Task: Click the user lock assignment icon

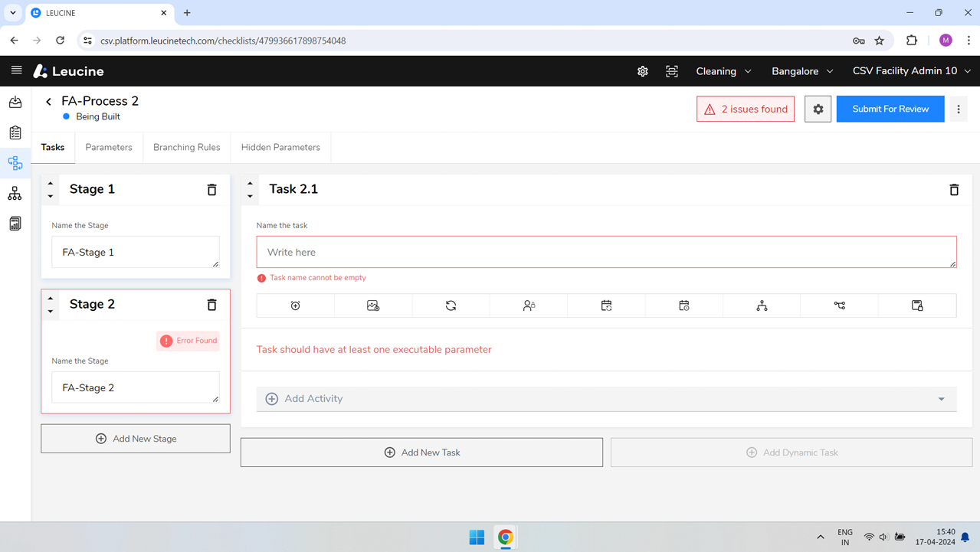Action: pos(529,305)
